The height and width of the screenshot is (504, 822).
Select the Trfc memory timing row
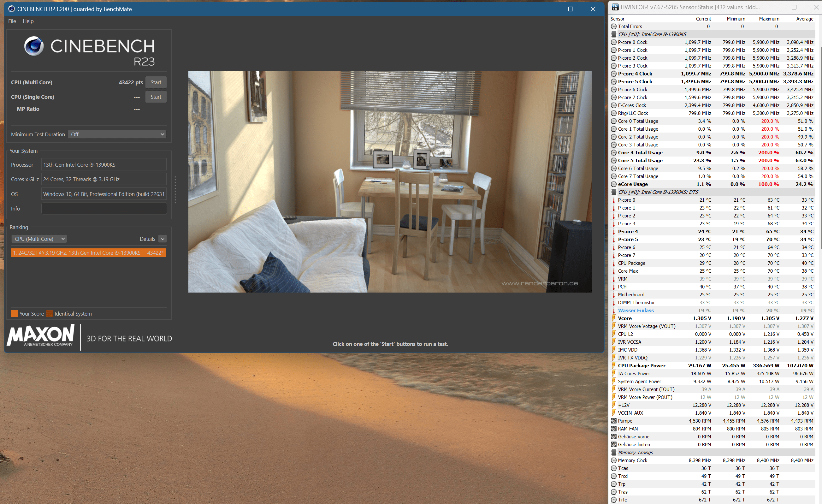coord(712,500)
